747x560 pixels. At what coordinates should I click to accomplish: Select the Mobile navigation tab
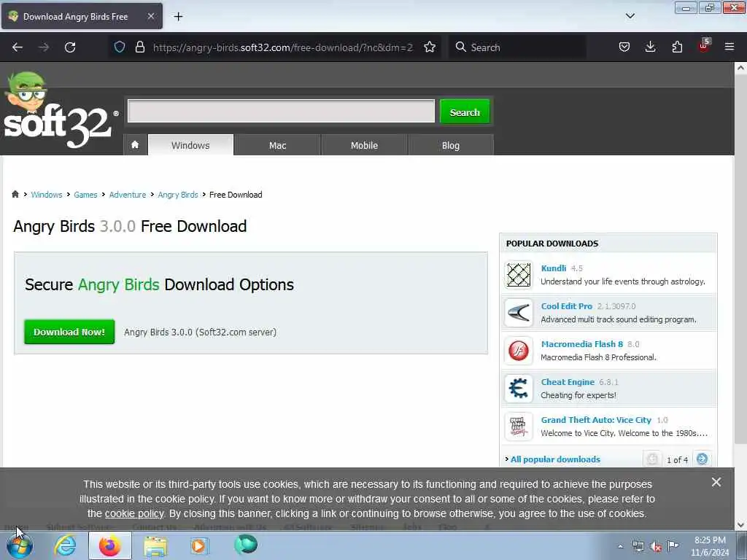(x=364, y=145)
